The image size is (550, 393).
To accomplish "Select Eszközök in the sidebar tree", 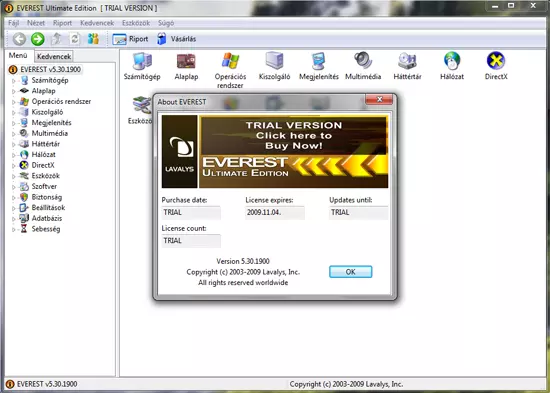I will point(46,176).
